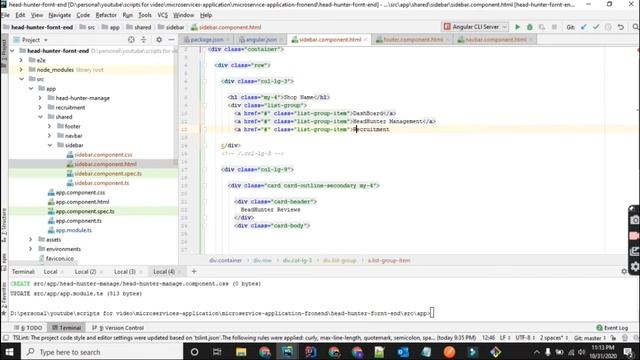Expand node_modules folder
Image resolution: width=640 pixels, height=360 pixels.
[x=21, y=70]
